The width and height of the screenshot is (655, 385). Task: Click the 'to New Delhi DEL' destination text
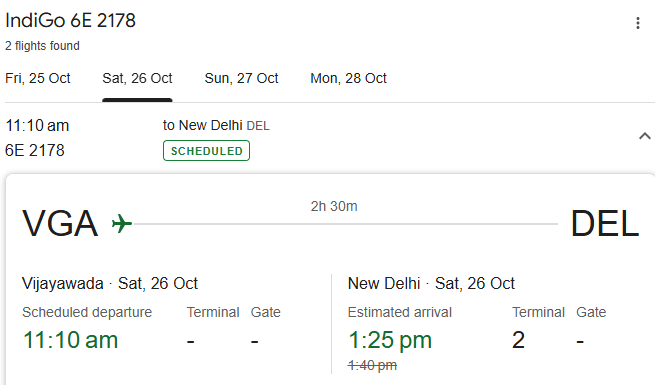click(216, 125)
